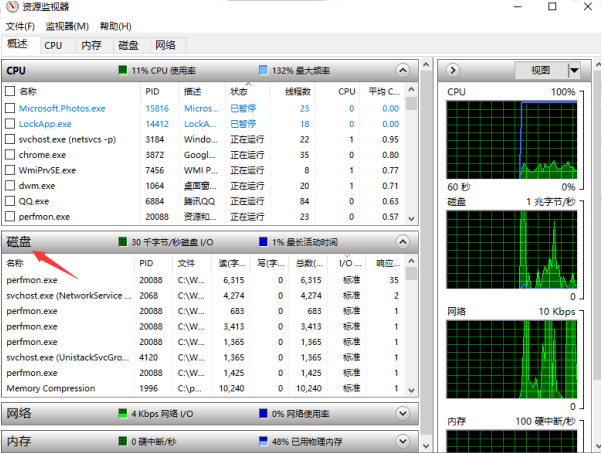Click the 内存 section header title
The height and width of the screenshot is (453, 602).
tap(18, 441)
